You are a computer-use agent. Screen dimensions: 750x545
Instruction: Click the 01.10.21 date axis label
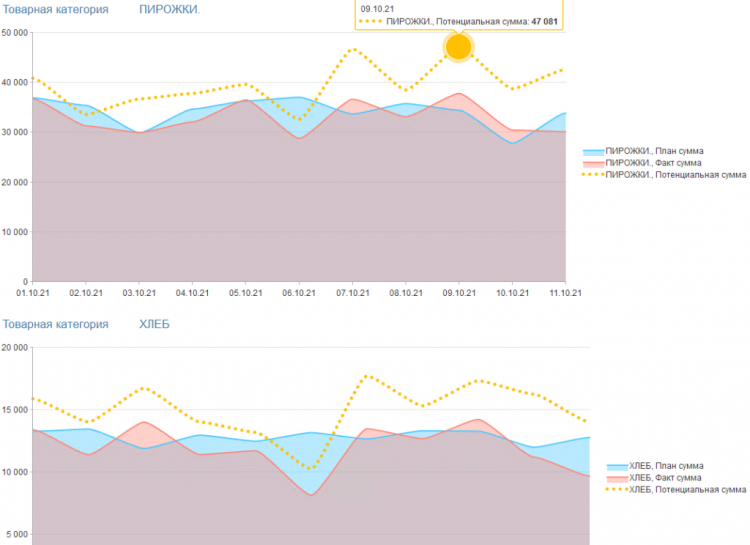pyautogui.click(x=33, y=293)
